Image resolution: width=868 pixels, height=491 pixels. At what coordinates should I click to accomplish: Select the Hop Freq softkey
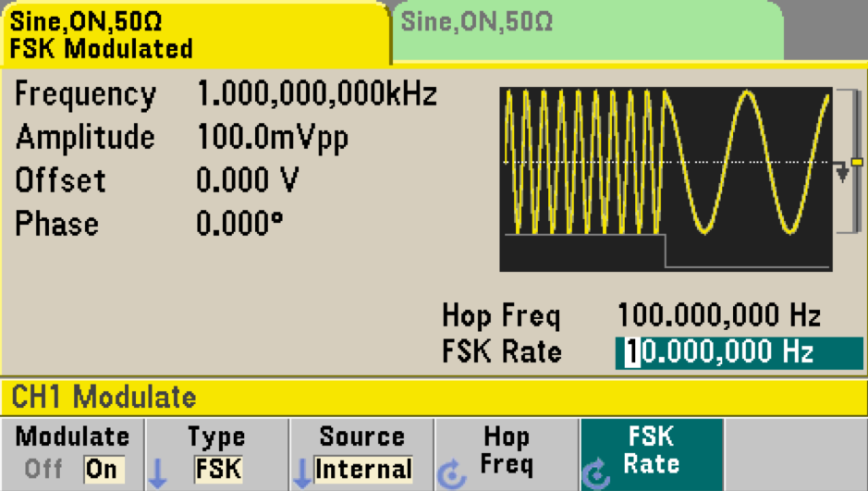tap(507, 454)
